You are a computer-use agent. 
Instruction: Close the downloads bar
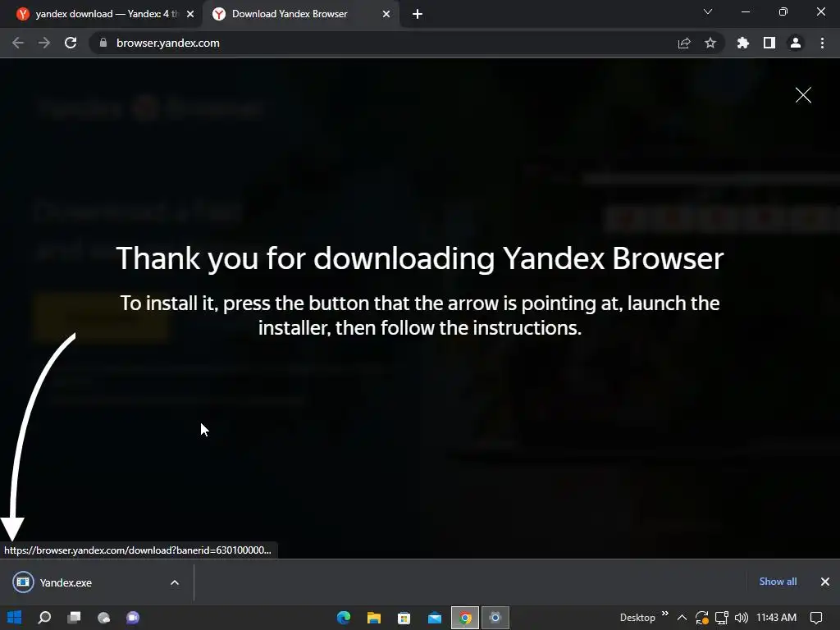825,582
